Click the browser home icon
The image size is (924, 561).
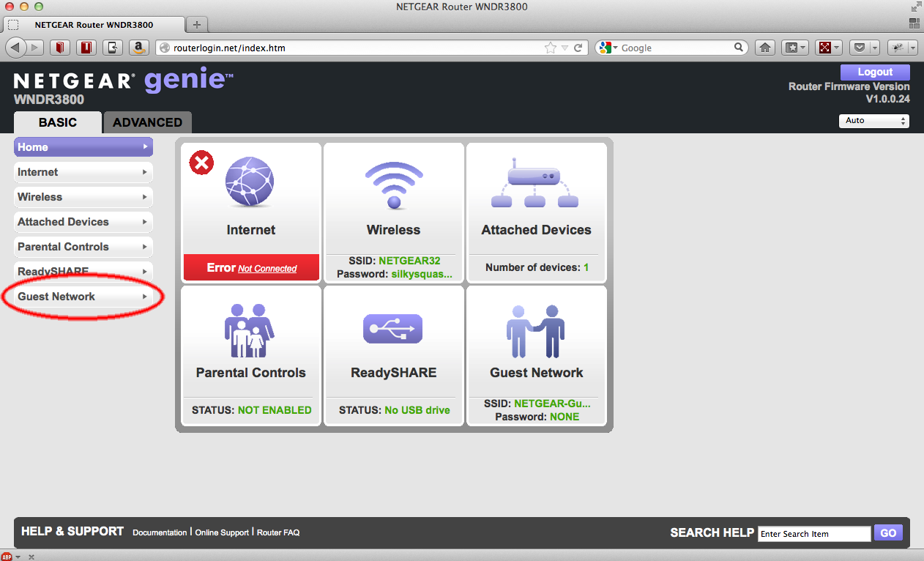point(765,48)
